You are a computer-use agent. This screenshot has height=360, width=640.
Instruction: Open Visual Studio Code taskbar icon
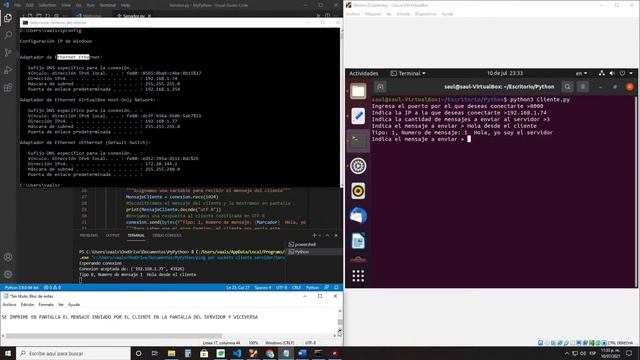click(237, 353)
